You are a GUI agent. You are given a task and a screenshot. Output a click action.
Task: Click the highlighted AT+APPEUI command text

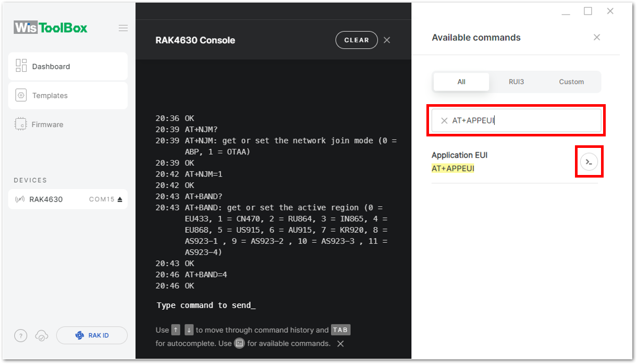[453, 169]
